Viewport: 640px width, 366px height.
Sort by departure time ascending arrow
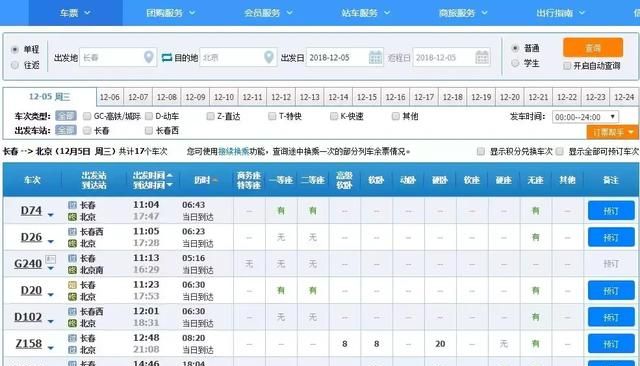point(169,175)
